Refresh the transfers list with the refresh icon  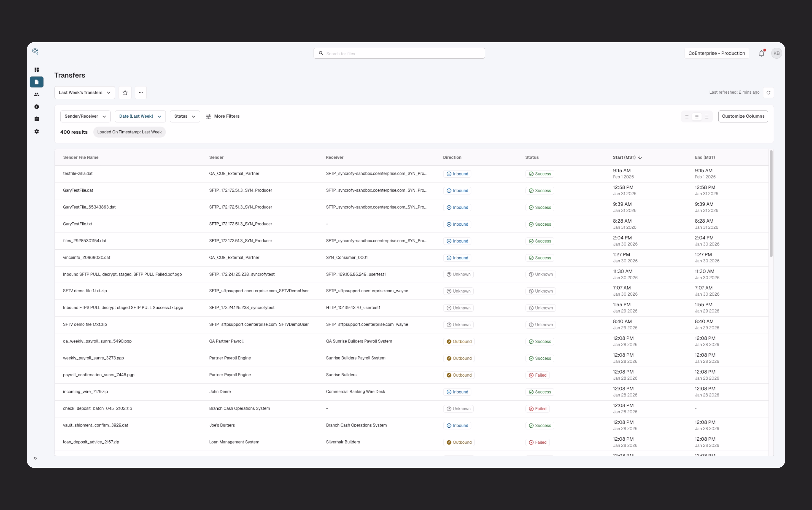(x=769, y=92)
